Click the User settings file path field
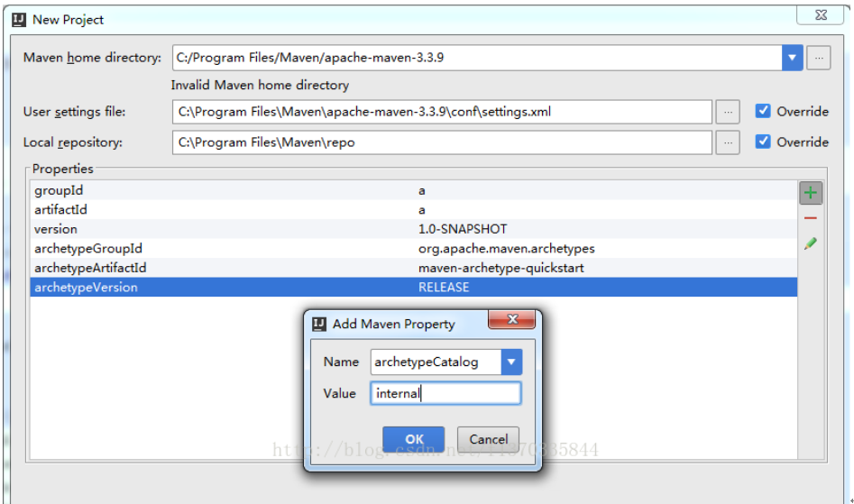 (x=442, y=112)
